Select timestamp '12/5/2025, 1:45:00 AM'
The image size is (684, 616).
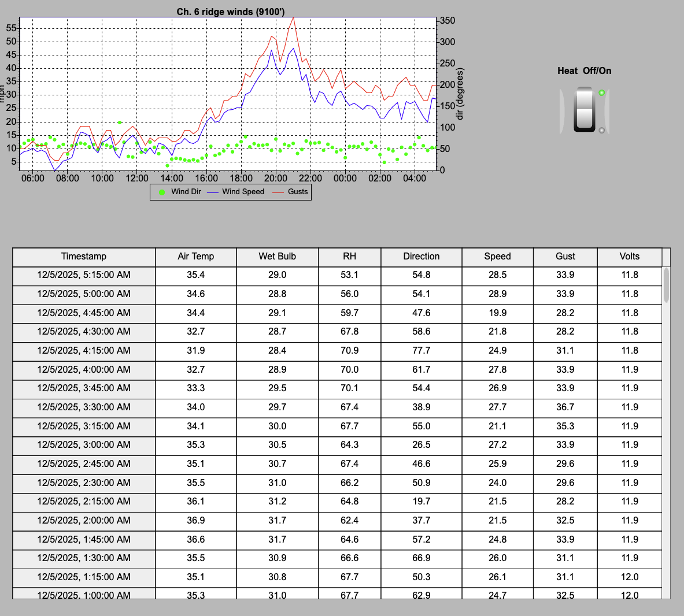[84, 540]
